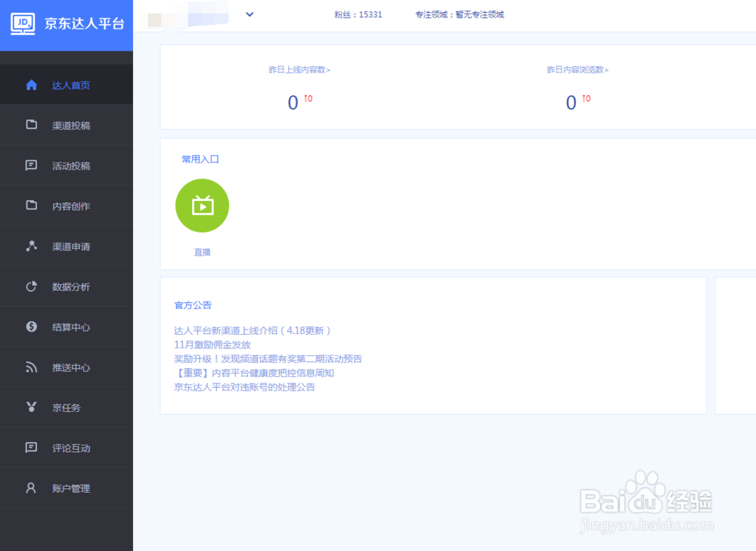756x551 pixels.
Task: Click the branch icon beside 渠道申请
Action: coord(31,246)
